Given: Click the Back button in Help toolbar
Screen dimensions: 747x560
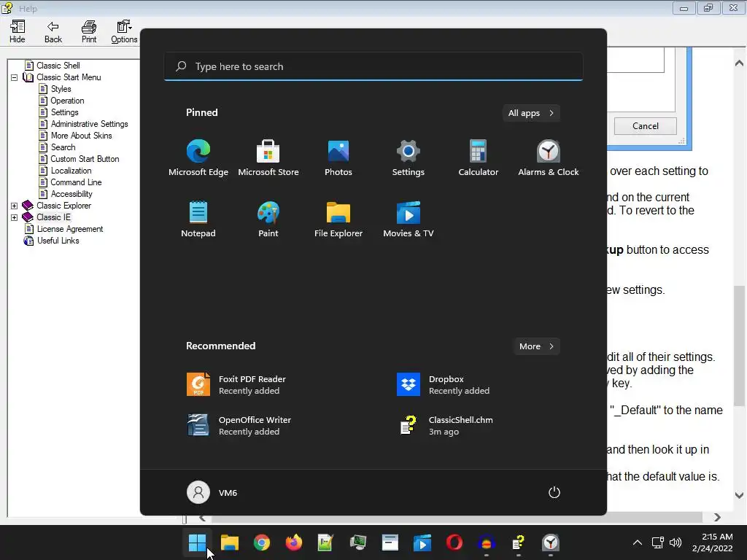Looking at the screenshot, I should click(x=53, y=32).
